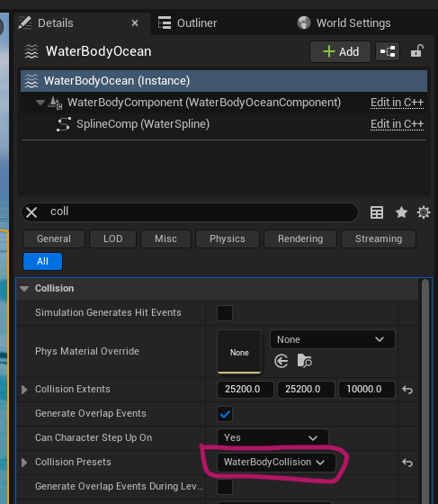Enable Simulation Generates Hit Events checkbox
Viewport: 438px width, 504px height.
tap(225, 313)
